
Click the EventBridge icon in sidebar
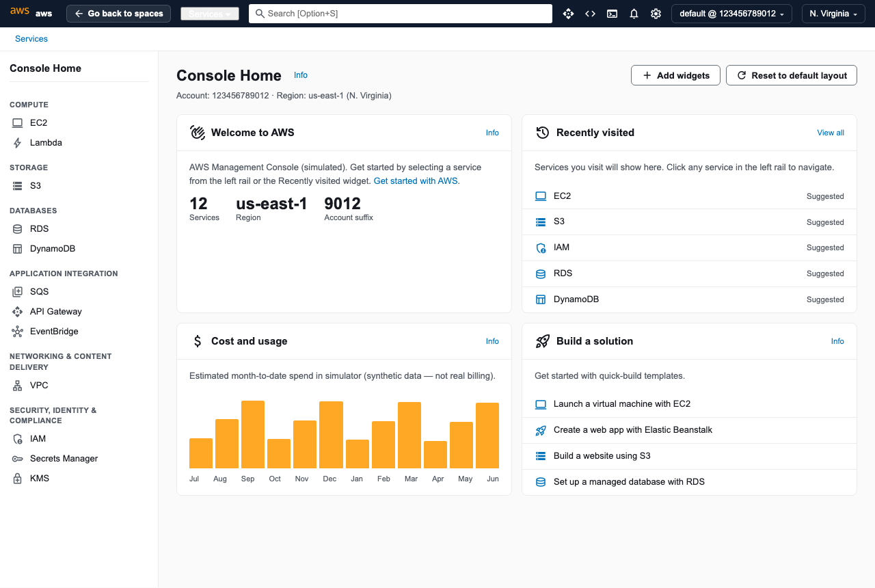pos(18,332)
